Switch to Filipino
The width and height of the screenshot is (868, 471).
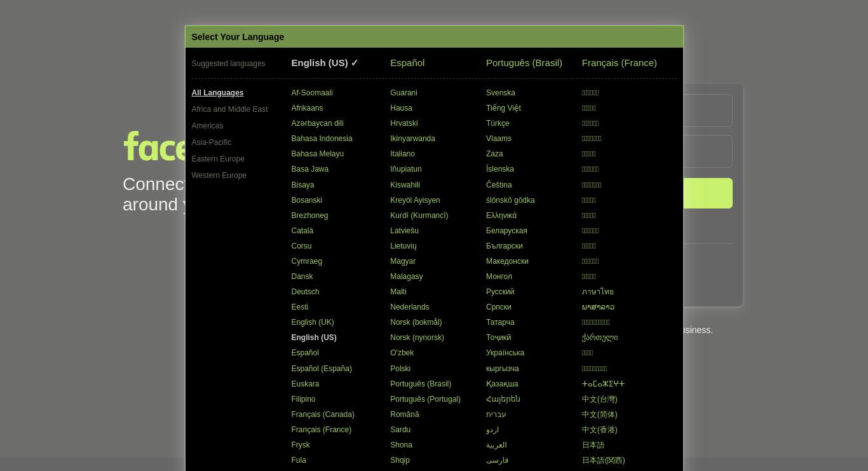(x=303, y=399)
